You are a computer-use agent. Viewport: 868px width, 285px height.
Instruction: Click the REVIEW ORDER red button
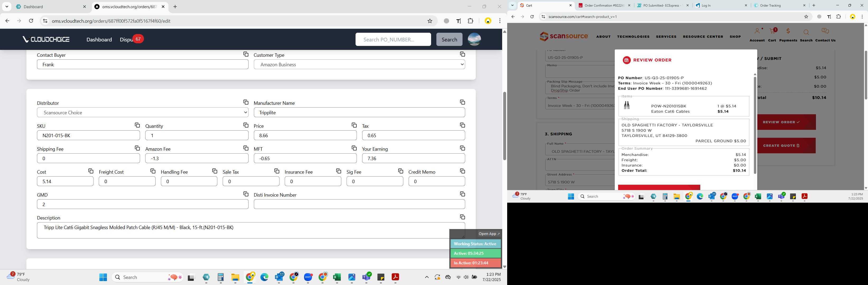coord(786,122)
